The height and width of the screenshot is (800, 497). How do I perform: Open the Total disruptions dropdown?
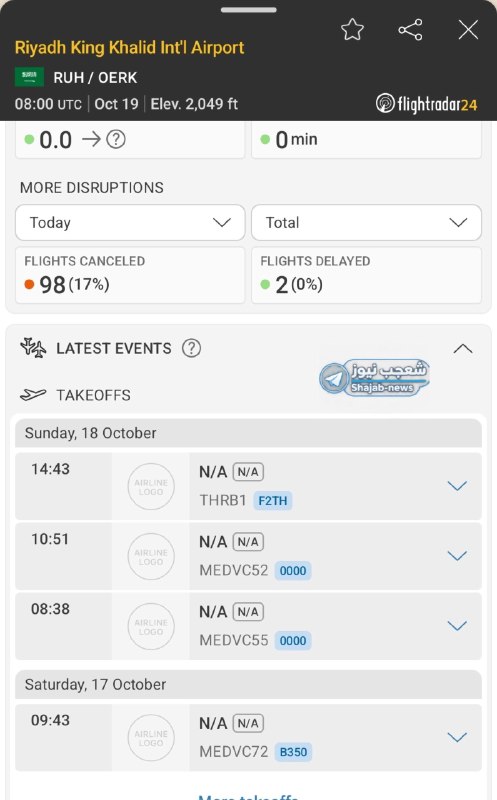(x=366, y=222)
